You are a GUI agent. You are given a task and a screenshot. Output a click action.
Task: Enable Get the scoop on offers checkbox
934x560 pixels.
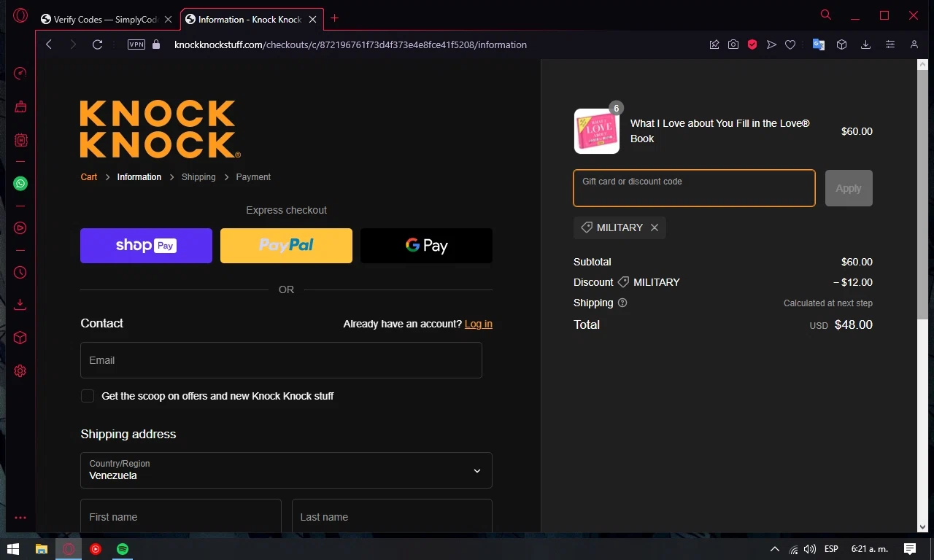pos(88,396)
